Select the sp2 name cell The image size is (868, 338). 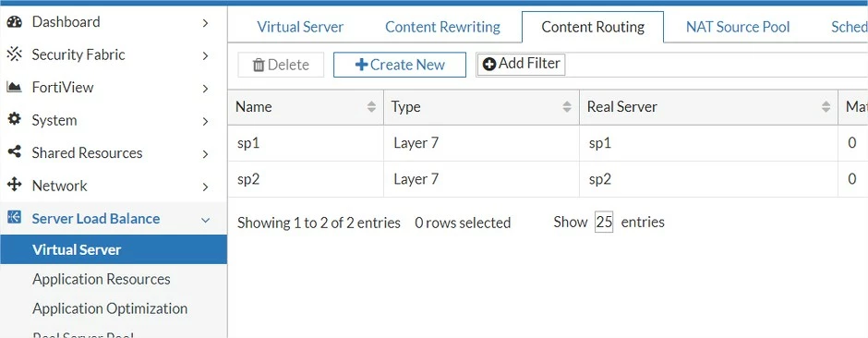[306, 179]
